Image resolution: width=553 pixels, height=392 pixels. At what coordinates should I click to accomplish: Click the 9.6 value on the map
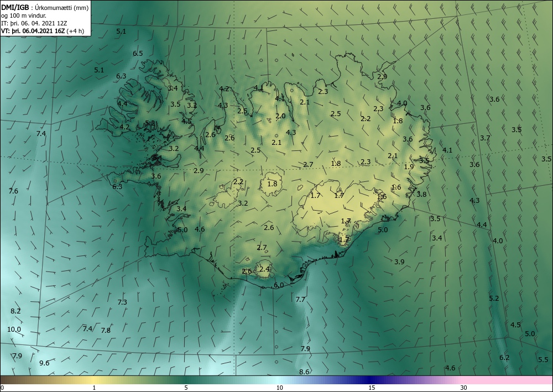coord(44,363)
